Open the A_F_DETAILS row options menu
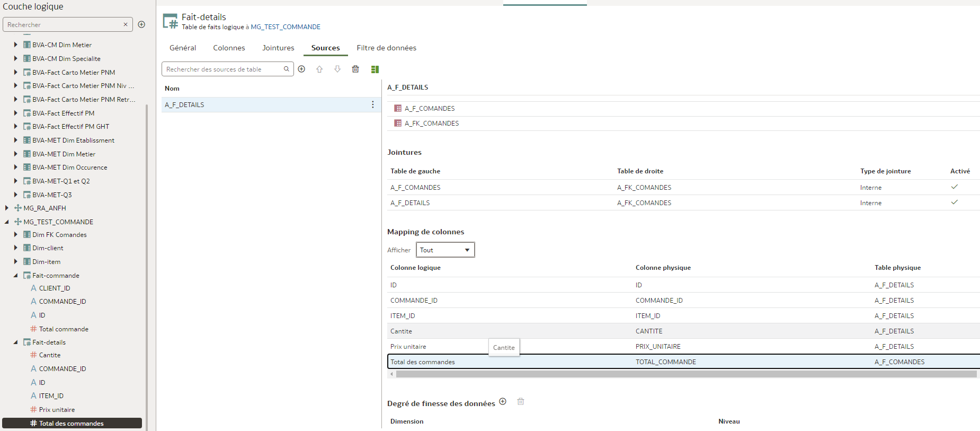The height and width of the screenshot is (431, 980). 373,104
